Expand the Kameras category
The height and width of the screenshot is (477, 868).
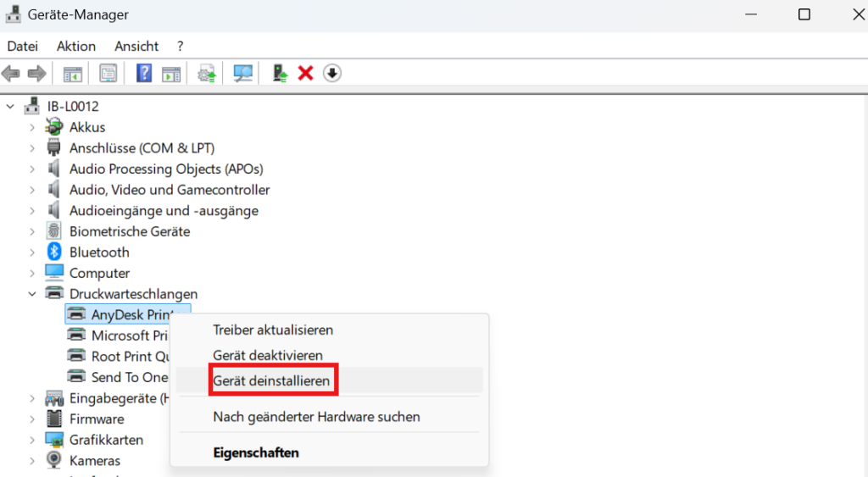32,460
